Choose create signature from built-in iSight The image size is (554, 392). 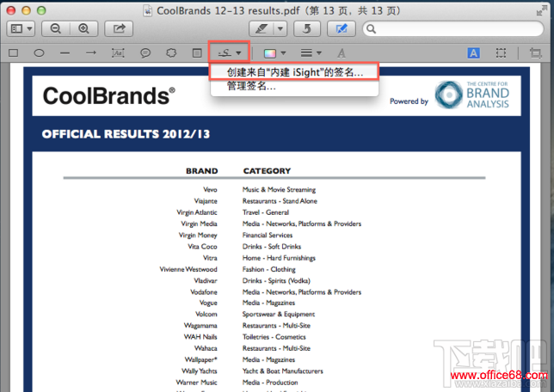(x=294, y=72)
